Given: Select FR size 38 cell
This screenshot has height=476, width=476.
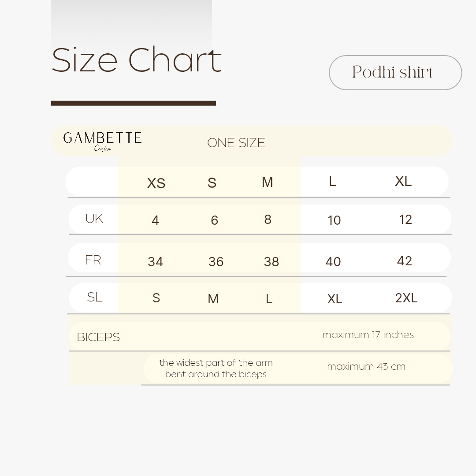Looking at the screenshot, I should click(271, 262).
